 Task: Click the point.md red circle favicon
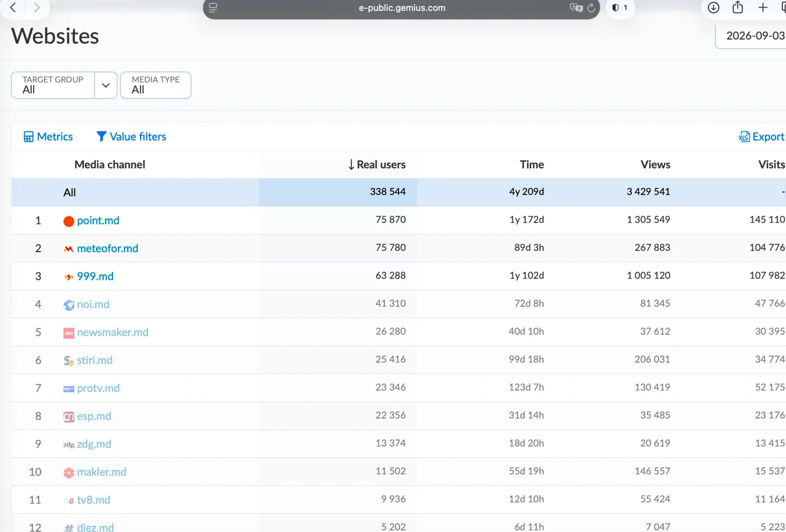(x=69, y=221)
